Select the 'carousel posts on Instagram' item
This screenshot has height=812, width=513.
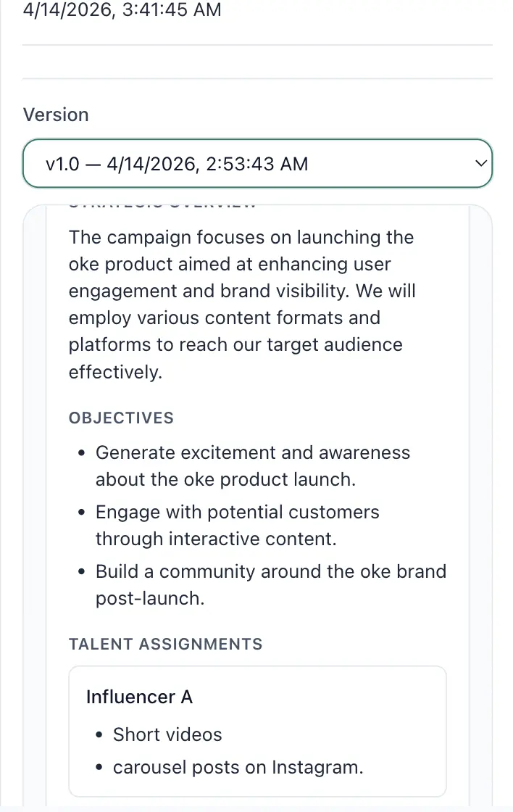pos(238,767)
